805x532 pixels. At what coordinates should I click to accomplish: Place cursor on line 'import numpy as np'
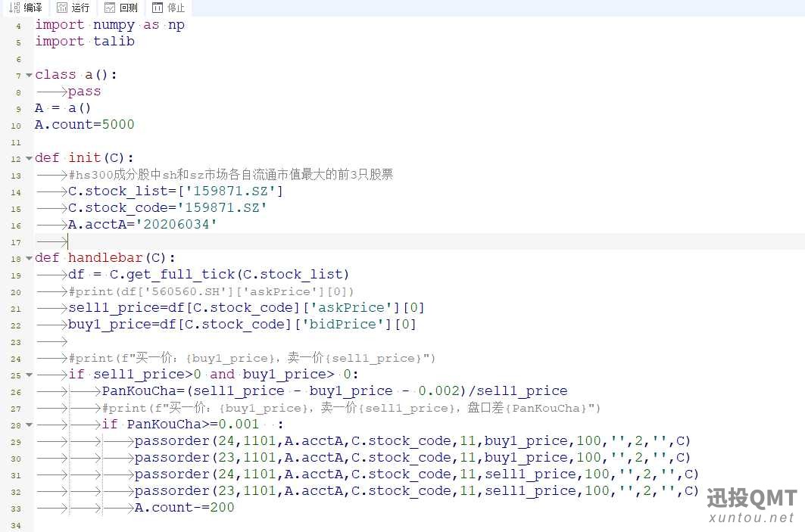pyautogui.click(x=110, y=25)
